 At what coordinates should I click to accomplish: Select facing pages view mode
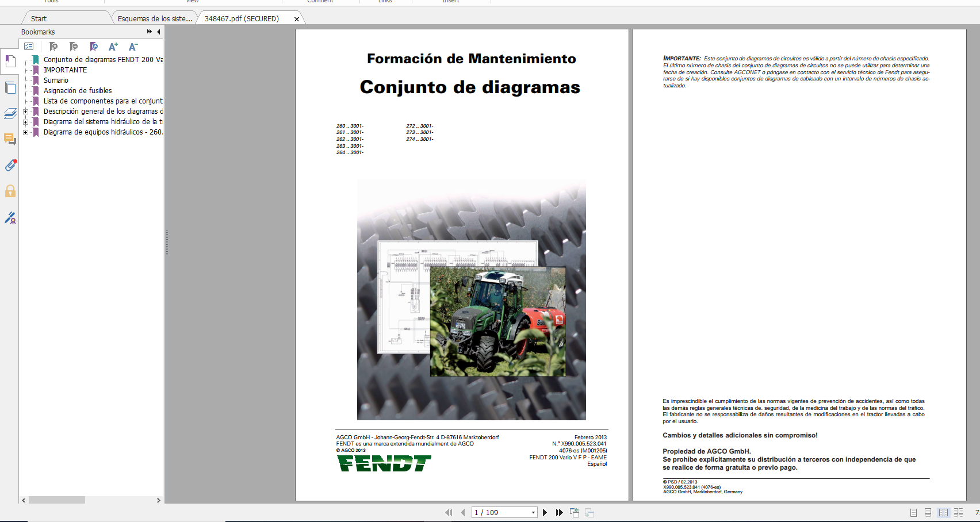(x=943, y=512)
